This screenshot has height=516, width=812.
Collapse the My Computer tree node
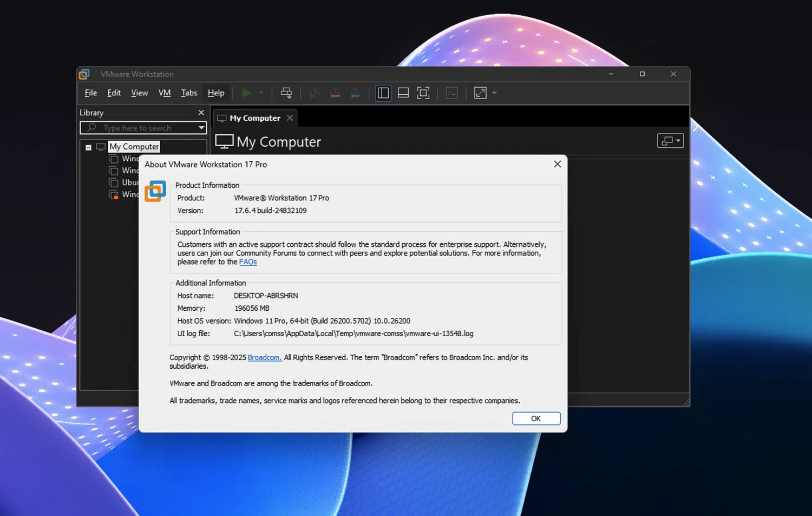[88, 147]
